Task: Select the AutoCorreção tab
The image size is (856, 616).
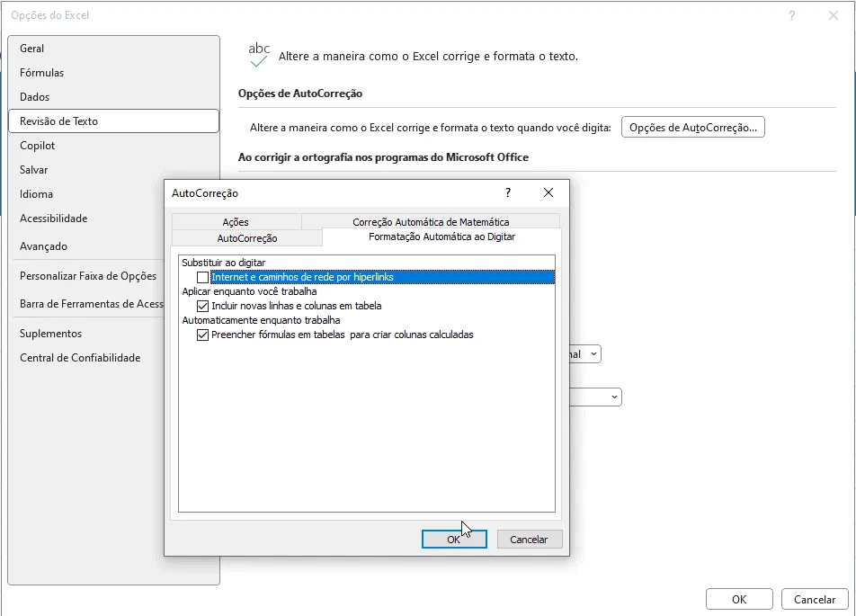Action: [x=247, y=238]
